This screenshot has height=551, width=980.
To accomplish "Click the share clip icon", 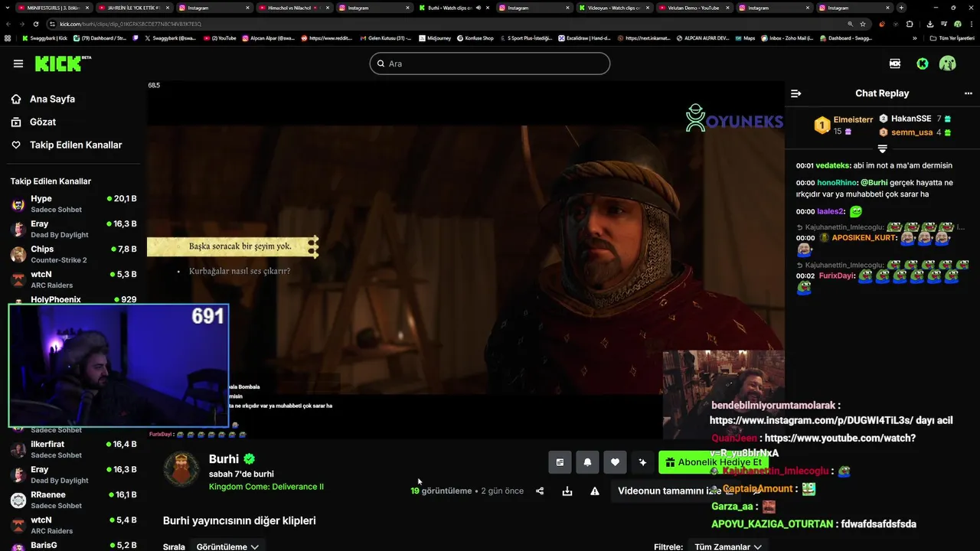I will click(540, 491).
